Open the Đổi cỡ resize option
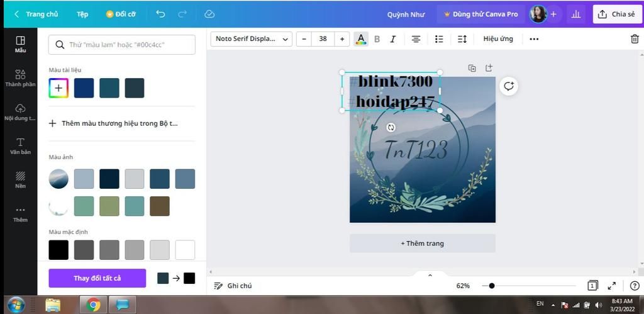The image size is (644, 314). [x=121, y=14]
